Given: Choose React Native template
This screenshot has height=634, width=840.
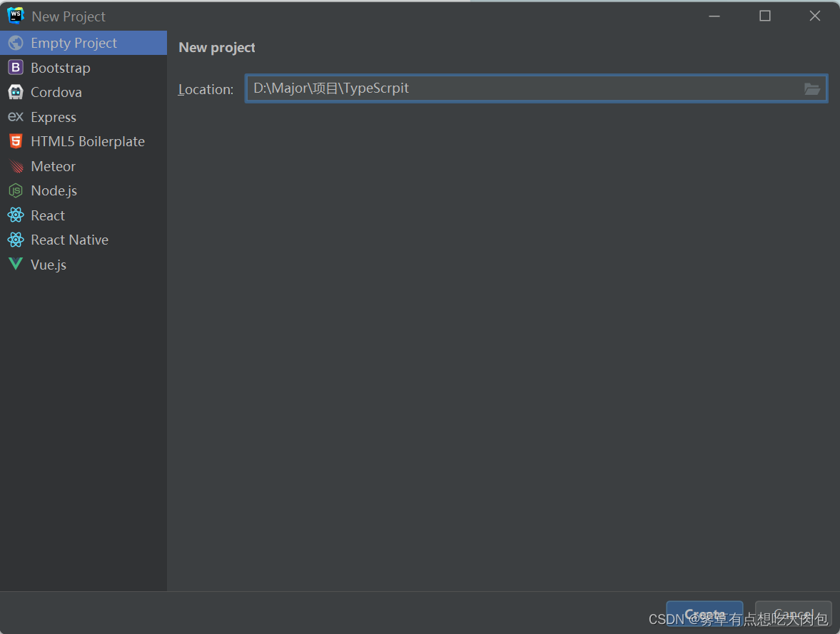Looking at the screenshot, I should [84, 240].
